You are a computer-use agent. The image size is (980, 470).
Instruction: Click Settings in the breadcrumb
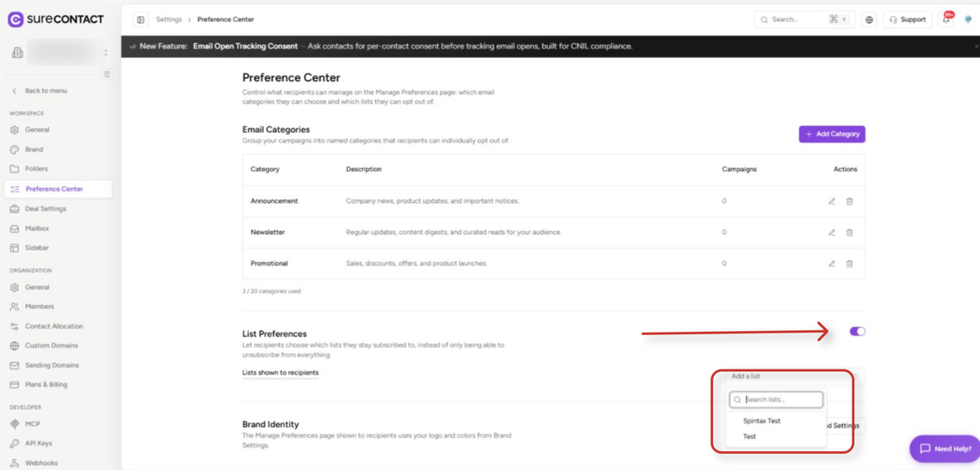[x=169, y=19]
